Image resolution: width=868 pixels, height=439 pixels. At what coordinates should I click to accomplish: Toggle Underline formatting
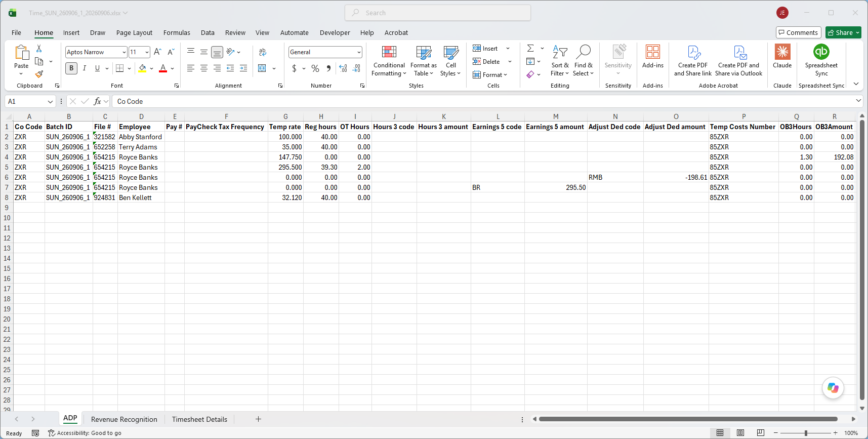97,68
